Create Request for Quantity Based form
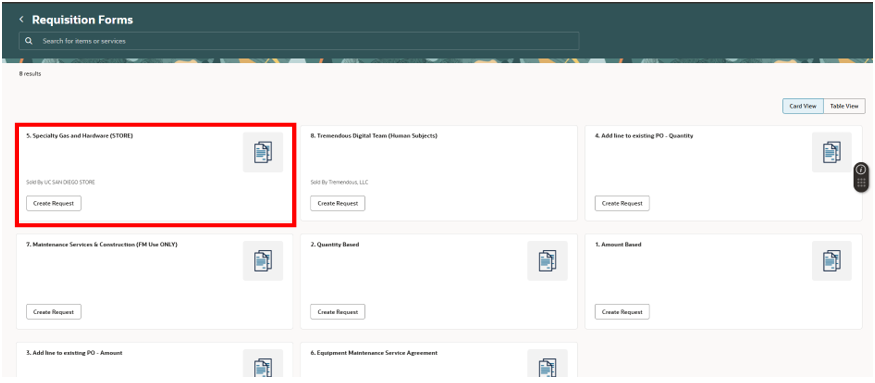Viewport: 875px width, 383px height. pos(338,312)
